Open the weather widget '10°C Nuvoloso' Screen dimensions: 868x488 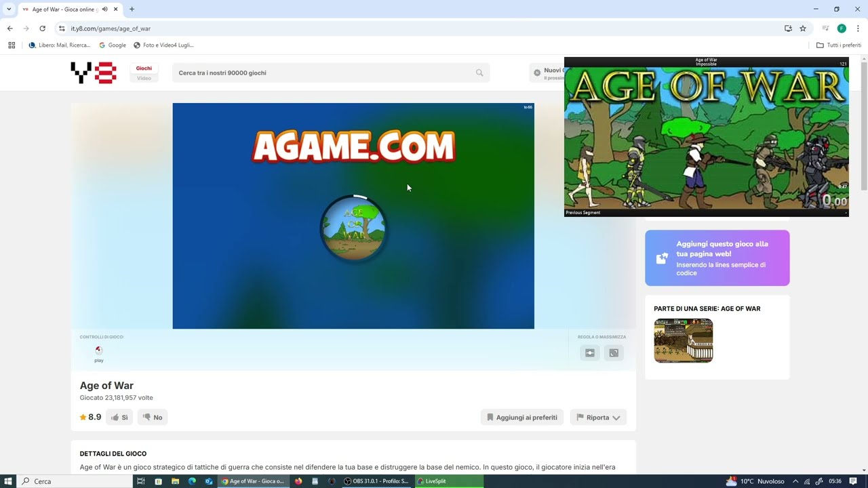(755, 481)
